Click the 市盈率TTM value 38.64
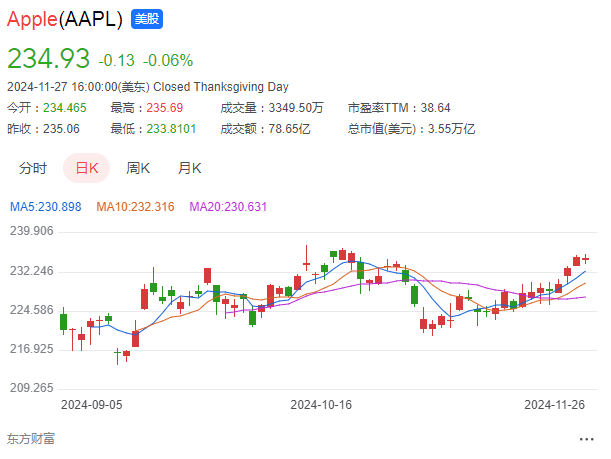Image resolution: width=611 pixels, height=459 pixels. pos(435,108)
